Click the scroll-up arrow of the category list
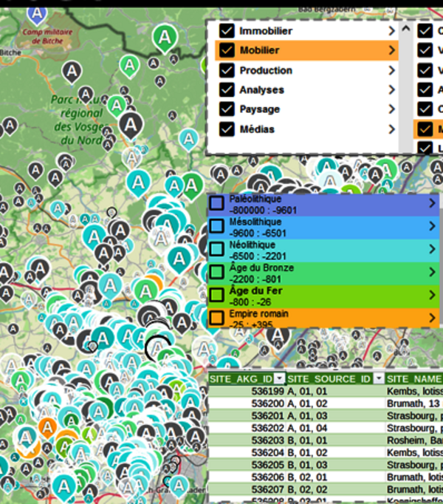The height and width of the screenshot is (504, 443). point(405,28)
